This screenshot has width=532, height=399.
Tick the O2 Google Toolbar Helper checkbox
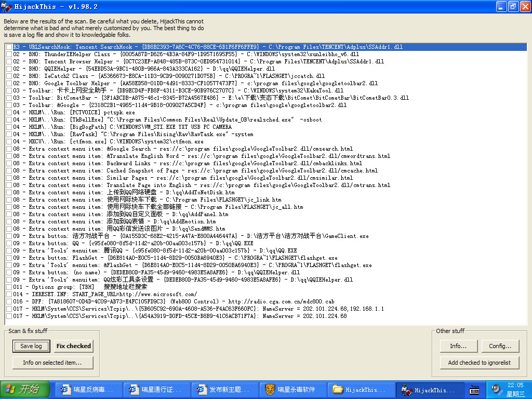coord(9,83)
